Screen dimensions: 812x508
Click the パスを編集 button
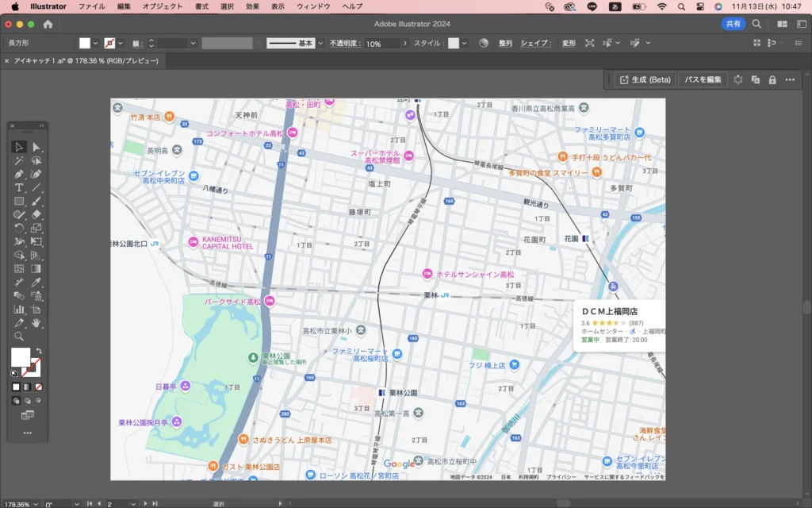coord(703,79)
